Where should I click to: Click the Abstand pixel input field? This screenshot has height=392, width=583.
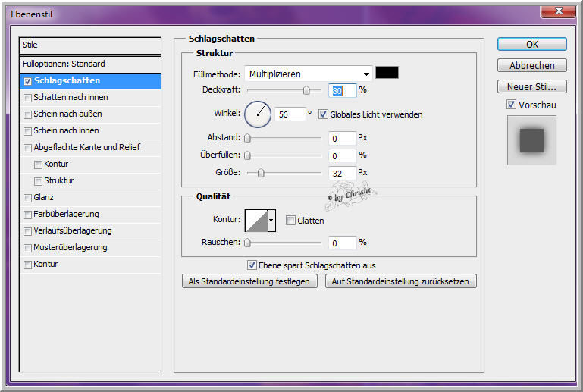343,138
